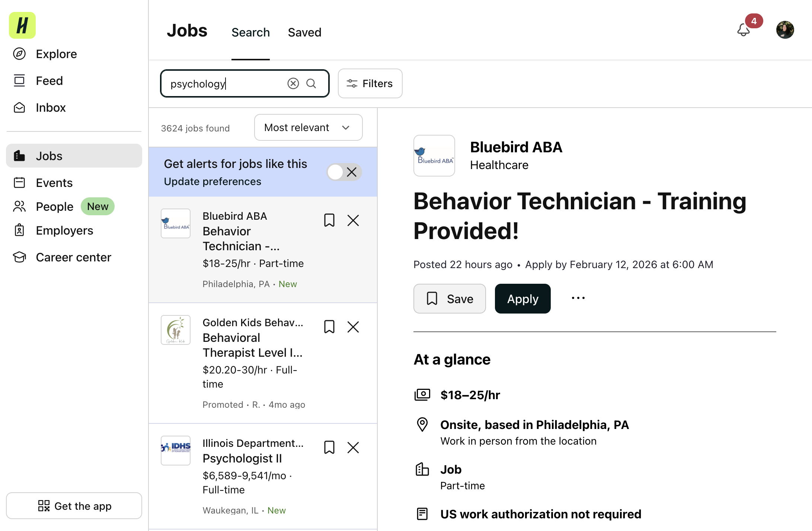Open the three-dot more options menu
812x531 pixels.
coord(578,298)
